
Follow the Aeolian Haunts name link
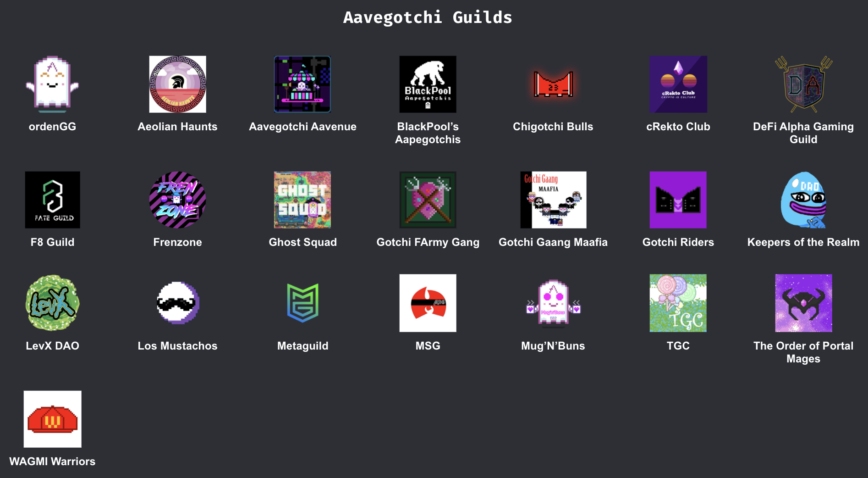pos(177,127)
